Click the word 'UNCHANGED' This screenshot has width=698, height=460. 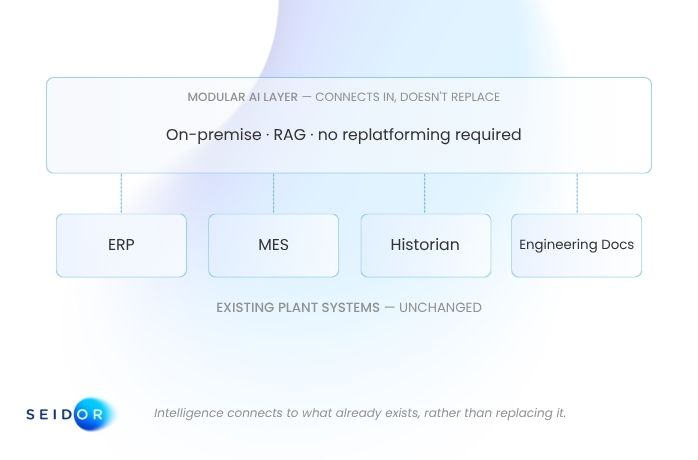pyautogui.click(x=440, y=308)
